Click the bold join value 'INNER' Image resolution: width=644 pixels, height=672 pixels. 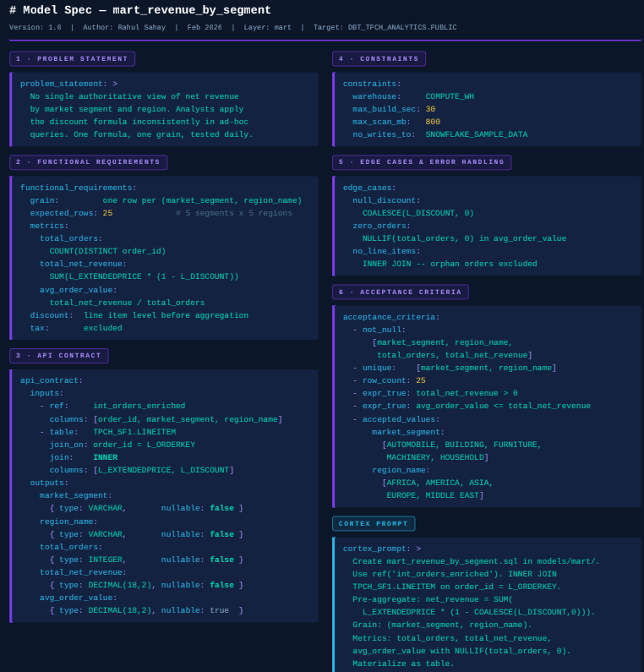[106, 457]
